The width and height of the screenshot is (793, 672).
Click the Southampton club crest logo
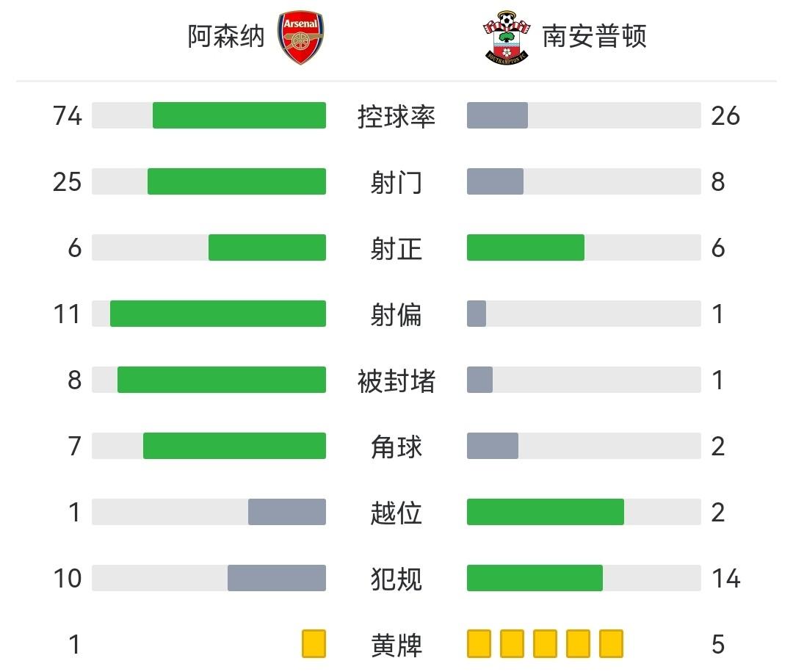[x=506, y=37]
